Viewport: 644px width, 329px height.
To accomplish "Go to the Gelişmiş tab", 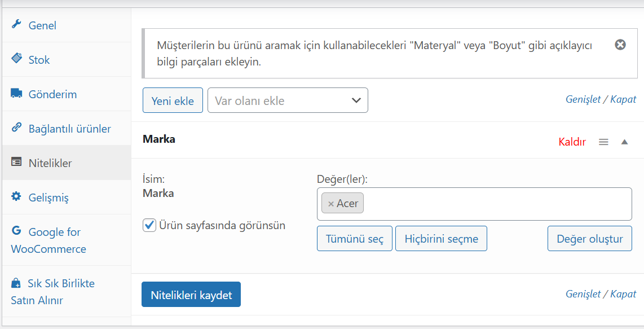I will pyautogui.click(x=67, y=198).
